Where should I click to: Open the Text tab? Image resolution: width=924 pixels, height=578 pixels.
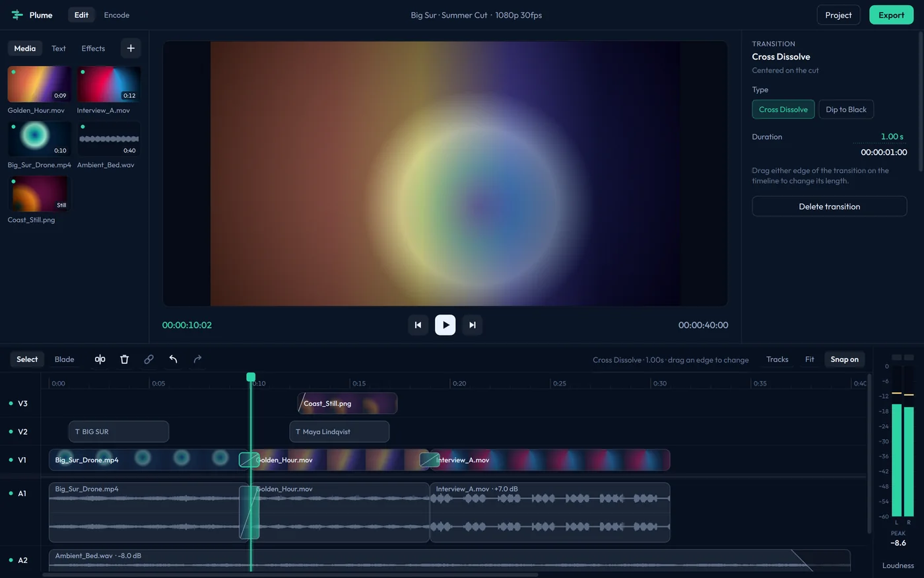[x=59, y=48]
